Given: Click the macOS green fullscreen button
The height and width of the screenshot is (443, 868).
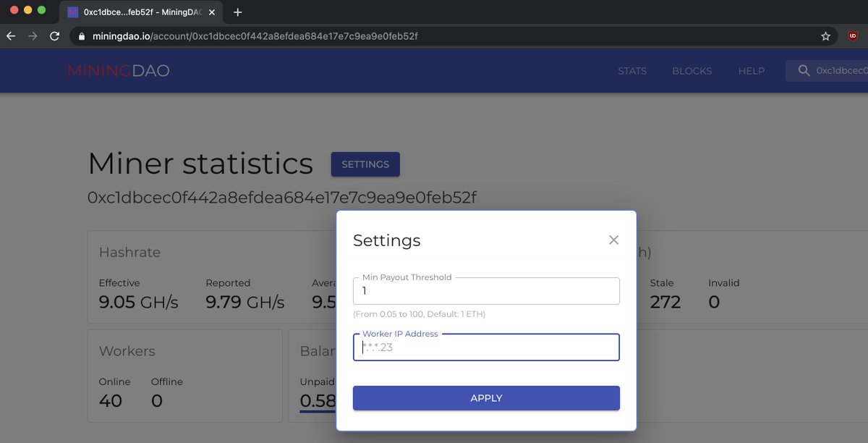Looking at the screenshot, I should (x=42, y=11).
